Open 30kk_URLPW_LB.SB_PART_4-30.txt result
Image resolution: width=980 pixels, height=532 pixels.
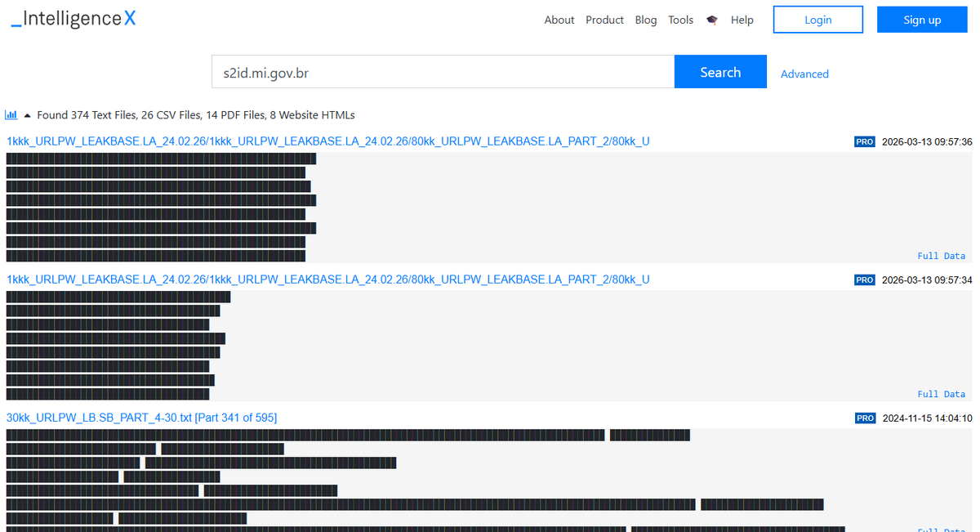[x=141, y=418]
